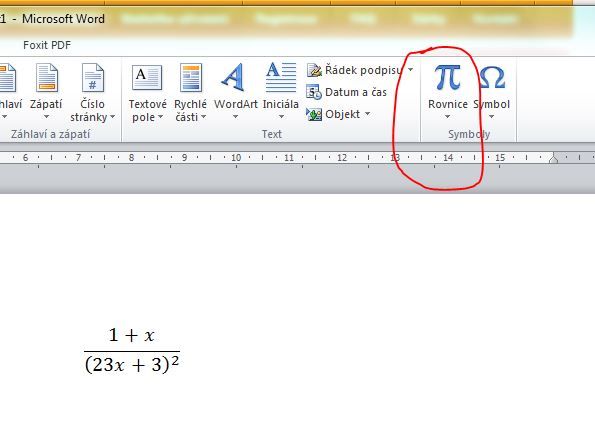Expand the WordArt dropdown arrow
The height and width of the screenshot is (439, 595).
[235, 116]
